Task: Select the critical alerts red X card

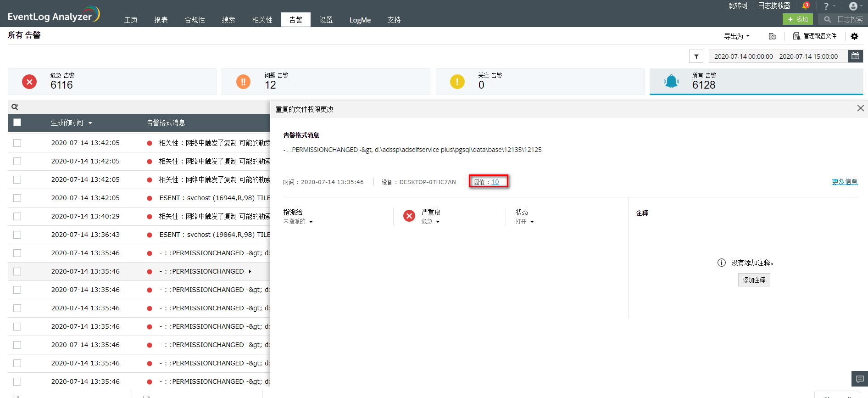Action: point(112,82)
